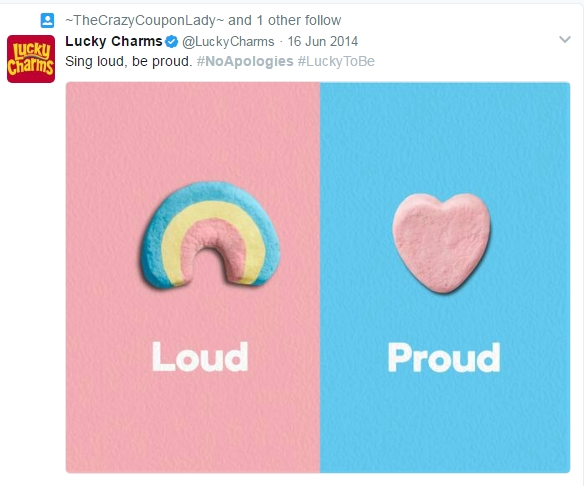Click the pink area below the 'Loud' caption
The height and width of the screenshot is (486, 584).
pos(193,423)
